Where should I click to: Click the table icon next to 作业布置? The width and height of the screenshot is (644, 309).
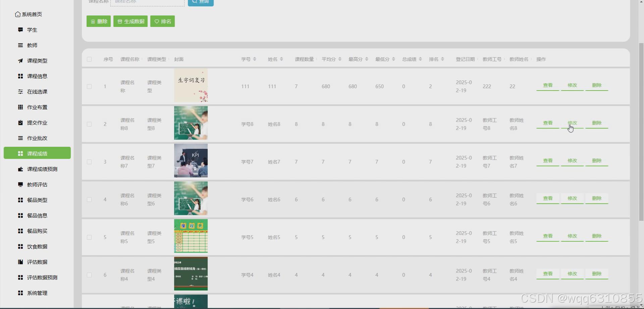pos(20,107)
